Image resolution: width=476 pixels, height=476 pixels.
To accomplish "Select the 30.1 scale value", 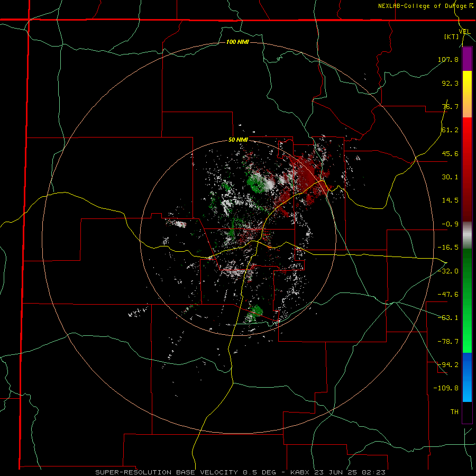I will pyautogui.click(x=450, y=177).
